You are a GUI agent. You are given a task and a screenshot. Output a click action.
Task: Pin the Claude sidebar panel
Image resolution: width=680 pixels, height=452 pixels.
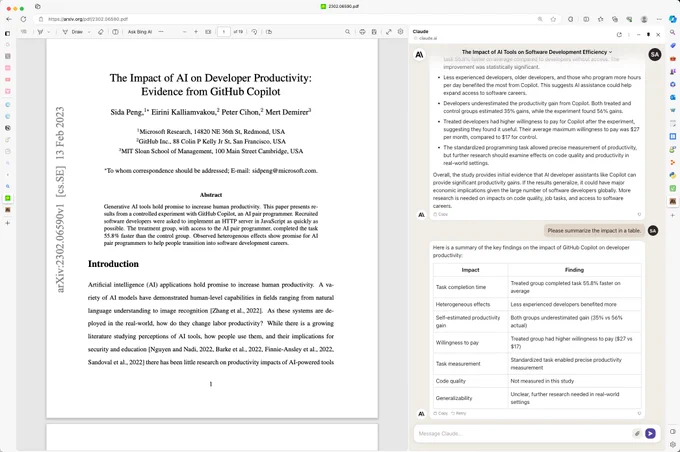pos(648,34)
